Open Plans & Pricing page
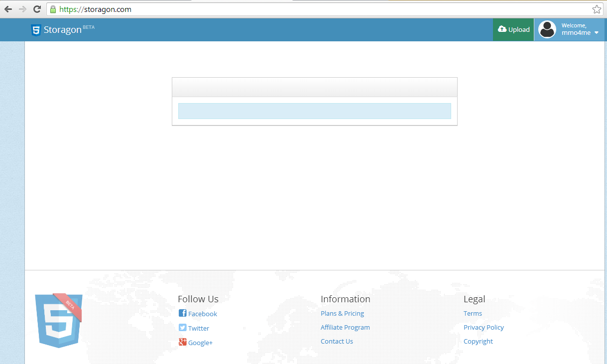607x364 pixels. (342, 313)
